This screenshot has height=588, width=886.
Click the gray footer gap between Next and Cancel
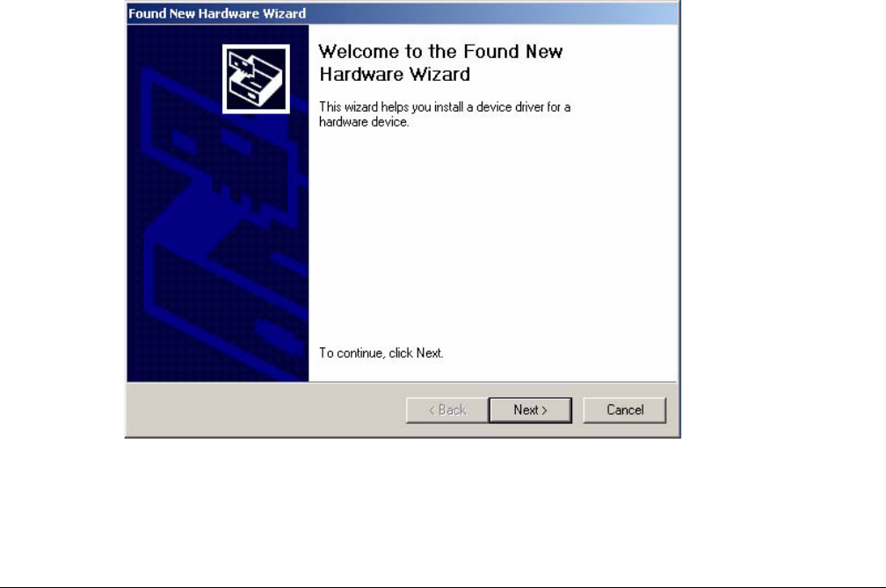[x=577, y=410]
